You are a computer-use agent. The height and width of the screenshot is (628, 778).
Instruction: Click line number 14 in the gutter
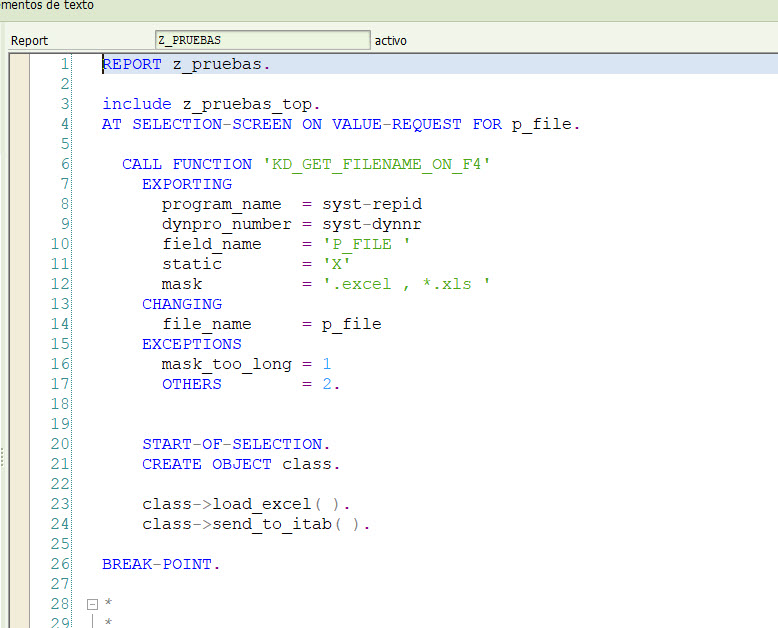(x=60, y=324)
